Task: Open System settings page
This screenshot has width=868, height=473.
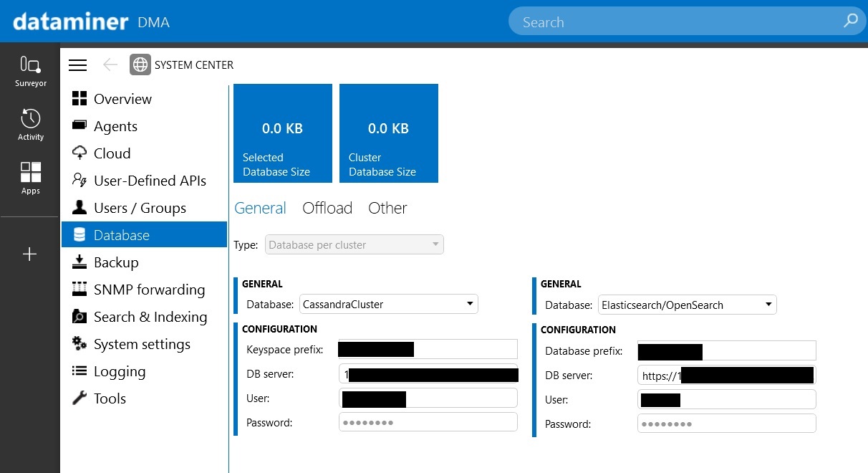Action: (x=144, y=344)
